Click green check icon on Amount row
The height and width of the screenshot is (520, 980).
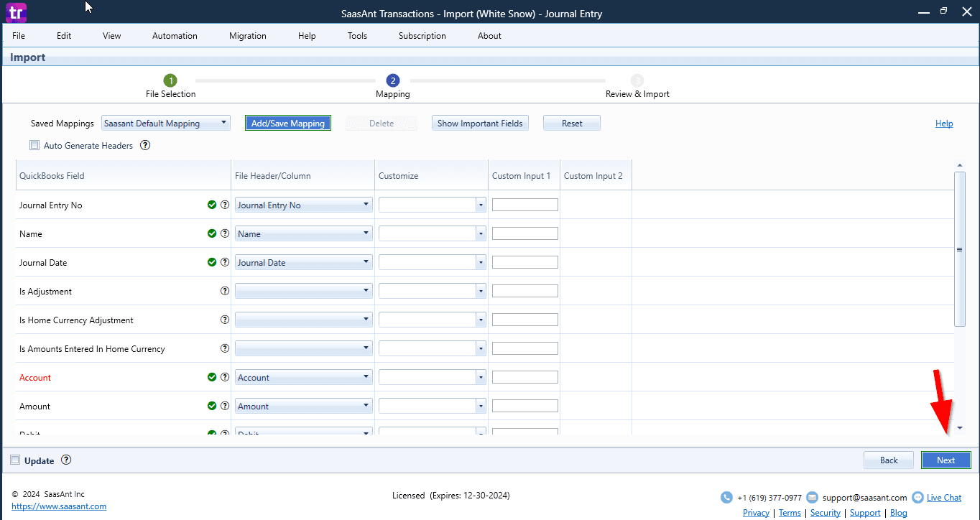(212, 406)
